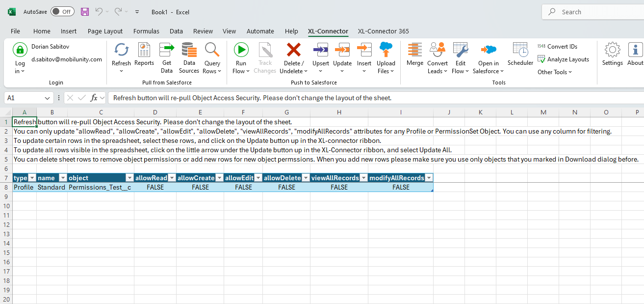The width and height of the screenshot is (644, 304).
Task: Toggle the AutoSave switch
Action: pos(62,12)
